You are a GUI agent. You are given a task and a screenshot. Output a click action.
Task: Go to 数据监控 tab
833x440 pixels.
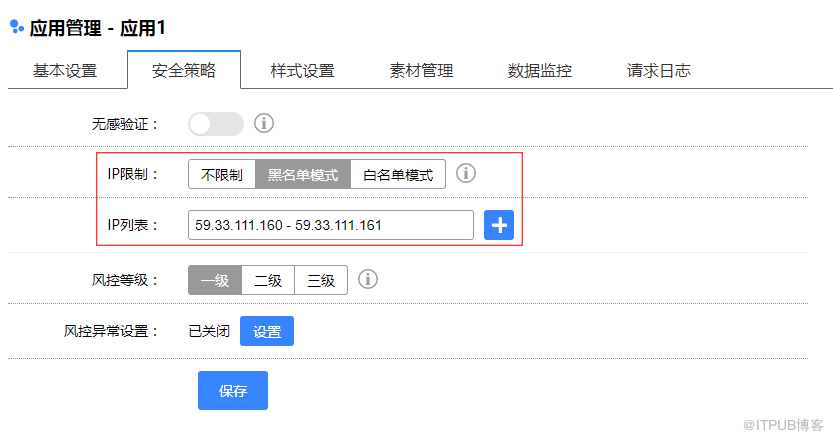pos(540,70)
